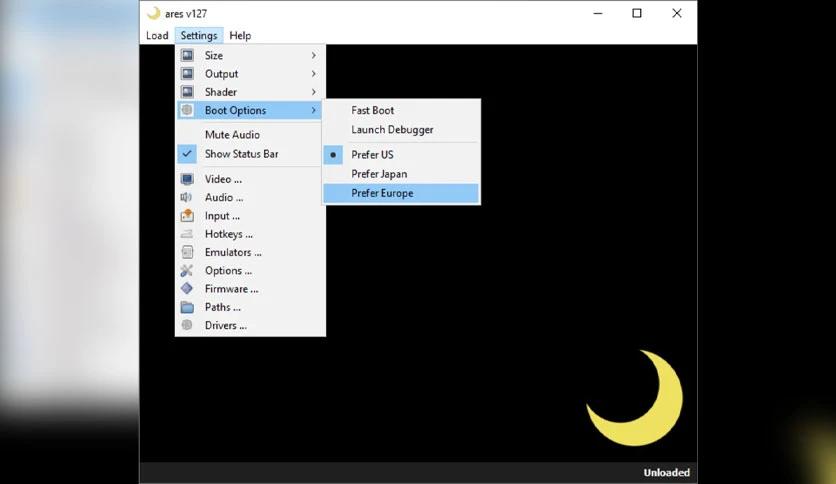The image size is (836, 484).
Task: Click the Drivers gear icon
Action: [187, 325]
